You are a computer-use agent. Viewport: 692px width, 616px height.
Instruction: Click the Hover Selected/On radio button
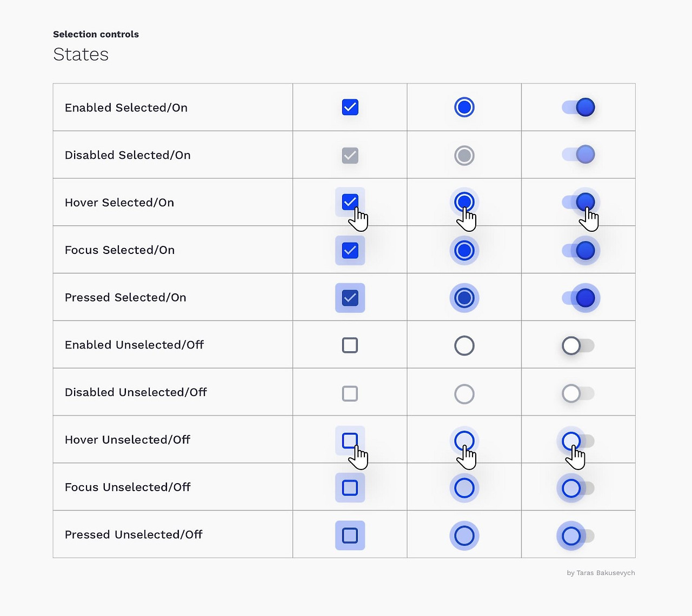point(464,202)
